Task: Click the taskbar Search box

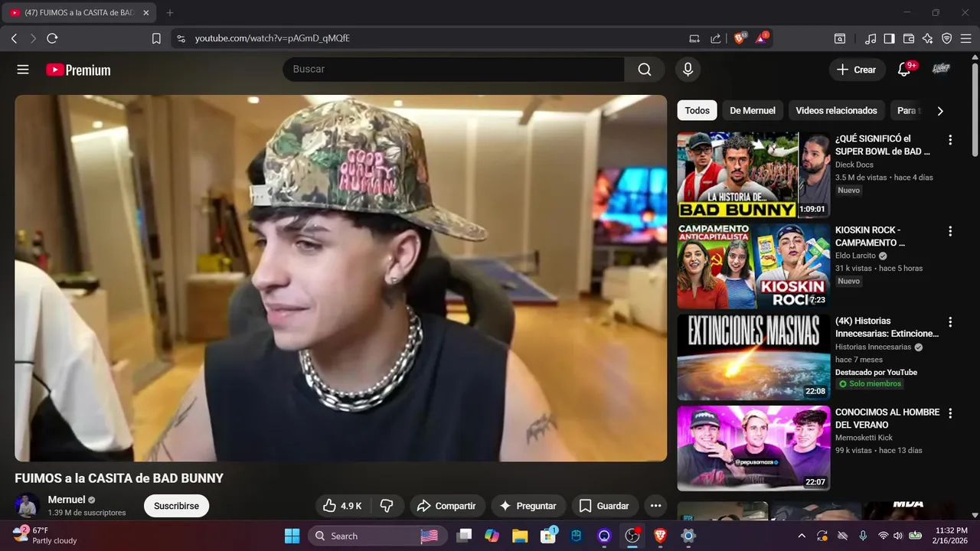Action: pyautogui.click(x=378, y=536)
